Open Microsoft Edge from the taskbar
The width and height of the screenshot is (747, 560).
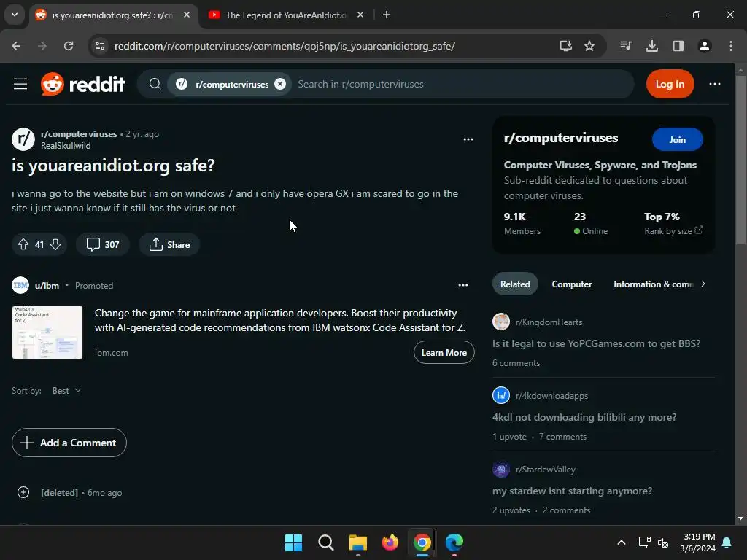coord(454,542)
